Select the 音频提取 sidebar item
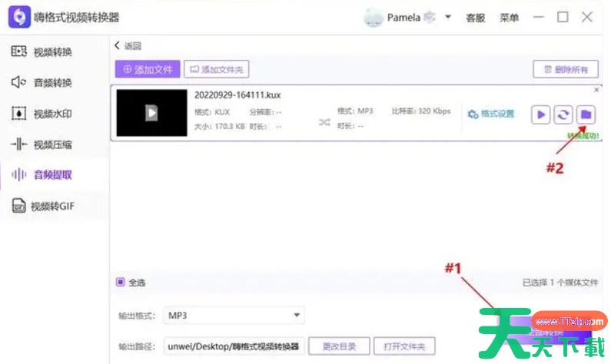Viewport: 611px width, 364px height. coord(42,175)
